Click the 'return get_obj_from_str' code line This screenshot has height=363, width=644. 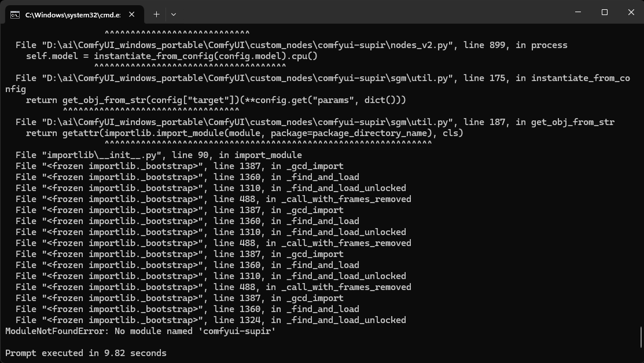[216, 100]
